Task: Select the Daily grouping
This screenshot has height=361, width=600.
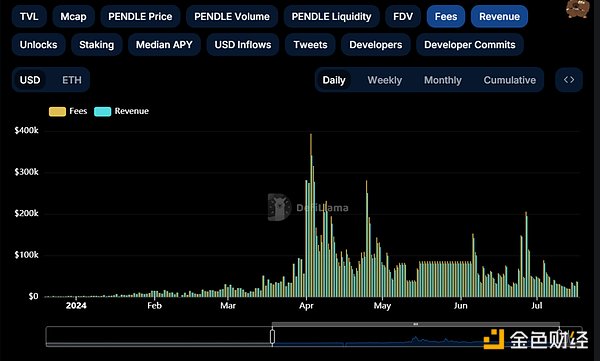Action: click(334, 80)
